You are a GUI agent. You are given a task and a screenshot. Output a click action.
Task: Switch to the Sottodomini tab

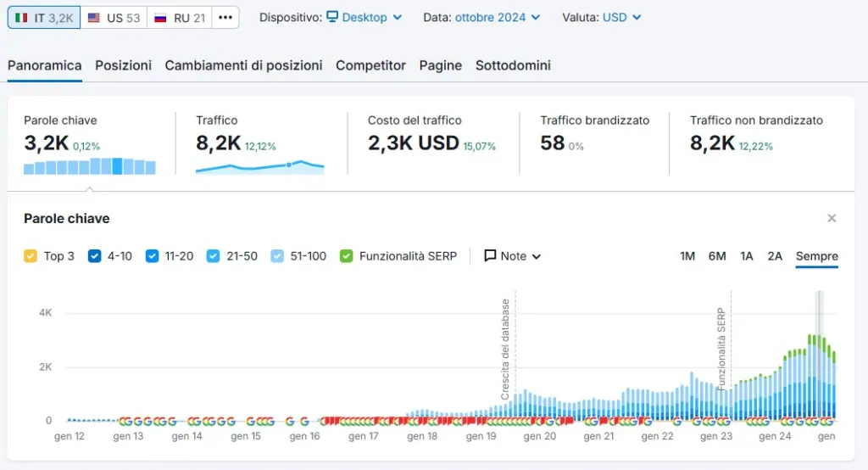pyautogui.click(x=513, y=65)
